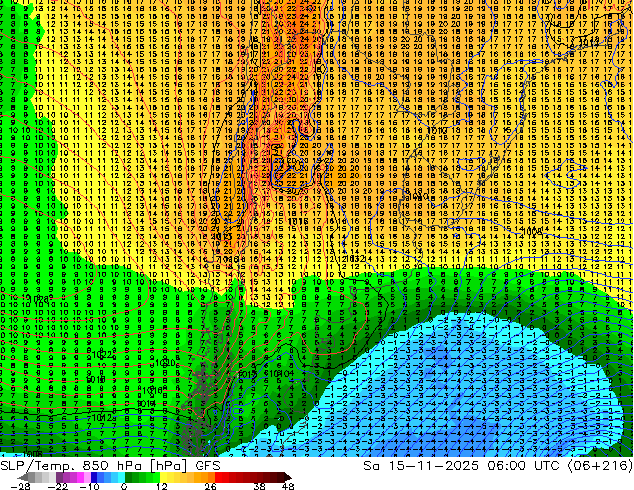Click the '-28' legend value
Screen dimensions: 634x490
coord(20,486)
